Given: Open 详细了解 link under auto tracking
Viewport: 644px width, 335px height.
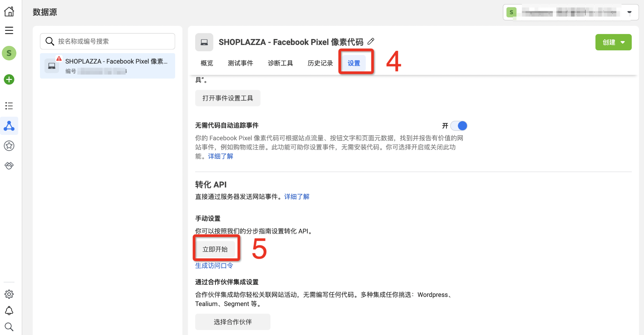Looking at the screenshot, I should 220,156.
